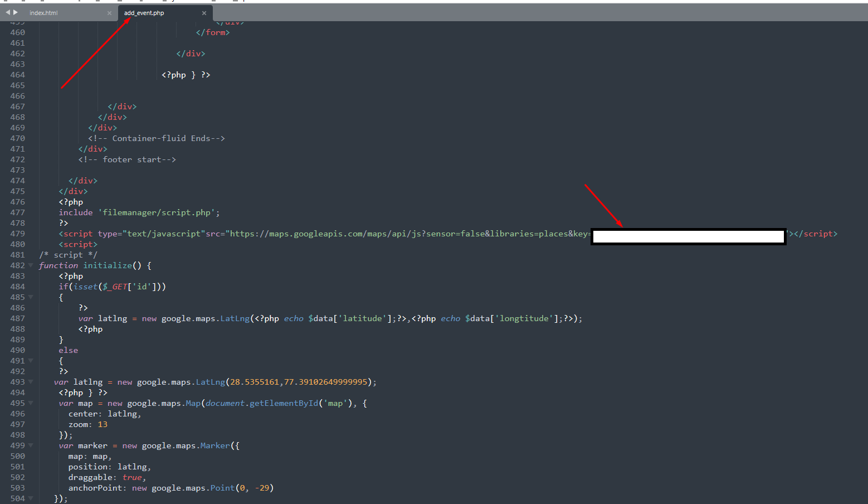Click the 'footer start' HTML comment

[127, 159]
